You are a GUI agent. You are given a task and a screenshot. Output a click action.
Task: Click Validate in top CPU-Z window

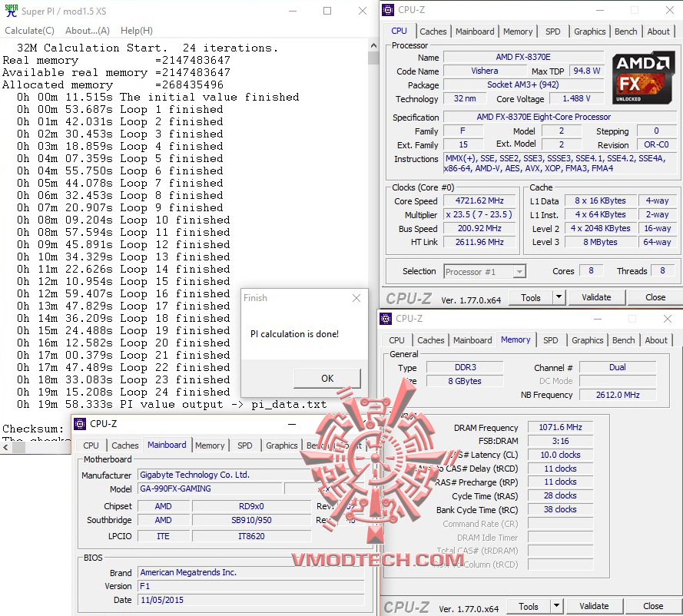click(x=596, y=297)
